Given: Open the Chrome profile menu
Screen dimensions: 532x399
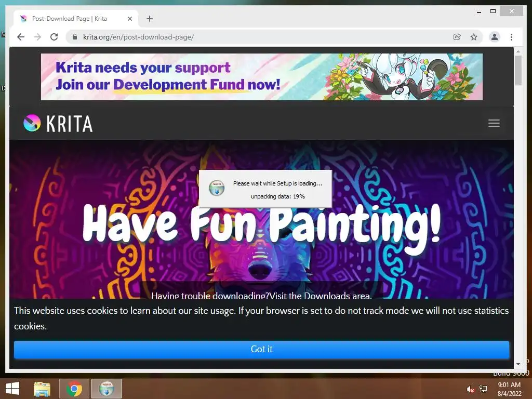Looking at the screenshot, I should 495,37.
